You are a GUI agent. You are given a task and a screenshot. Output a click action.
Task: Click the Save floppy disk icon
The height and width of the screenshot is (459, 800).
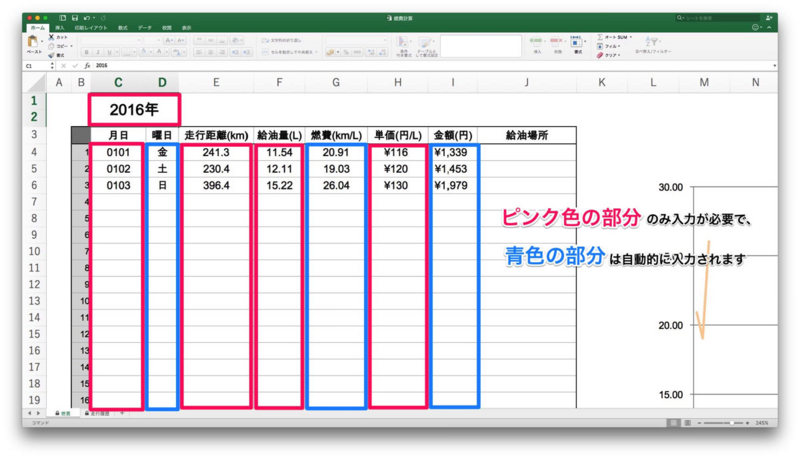tap(75, 18)
